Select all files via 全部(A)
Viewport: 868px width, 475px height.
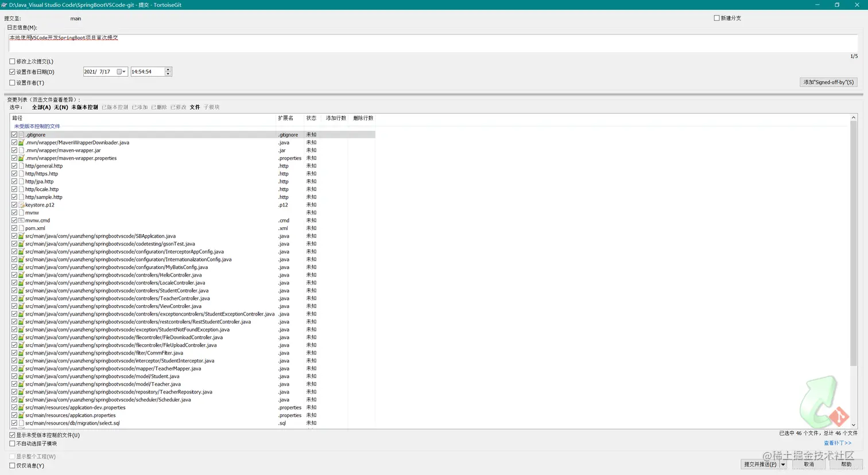[41, 107]
